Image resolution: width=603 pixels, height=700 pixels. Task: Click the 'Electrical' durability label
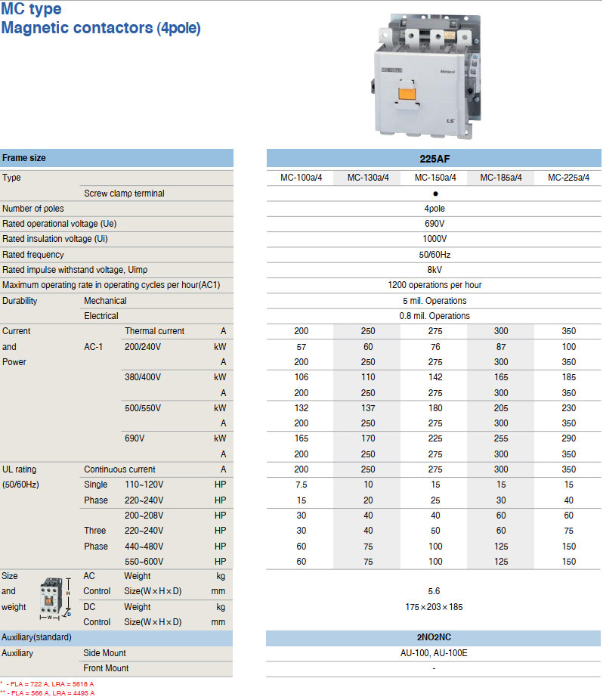click(x=100, y=316)
